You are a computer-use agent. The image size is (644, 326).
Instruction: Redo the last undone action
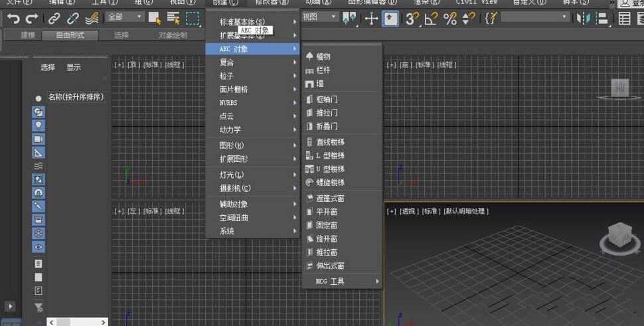[32, 19]
